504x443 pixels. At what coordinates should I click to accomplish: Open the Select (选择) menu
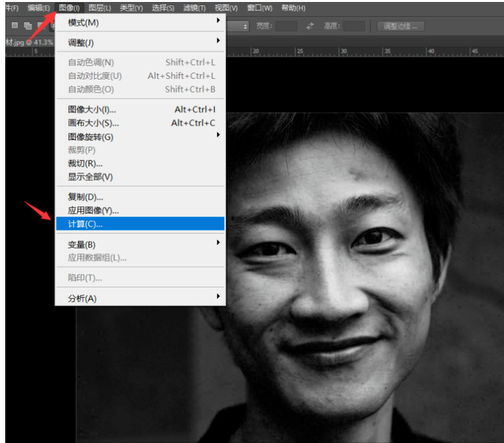[x=163, y=8]
